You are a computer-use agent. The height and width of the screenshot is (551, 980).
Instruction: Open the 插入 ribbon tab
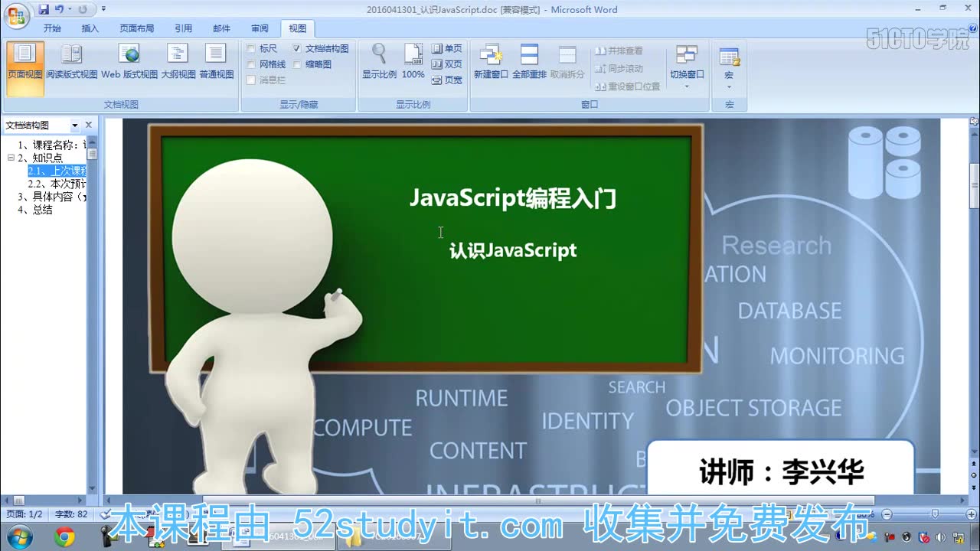coord(90,28)
